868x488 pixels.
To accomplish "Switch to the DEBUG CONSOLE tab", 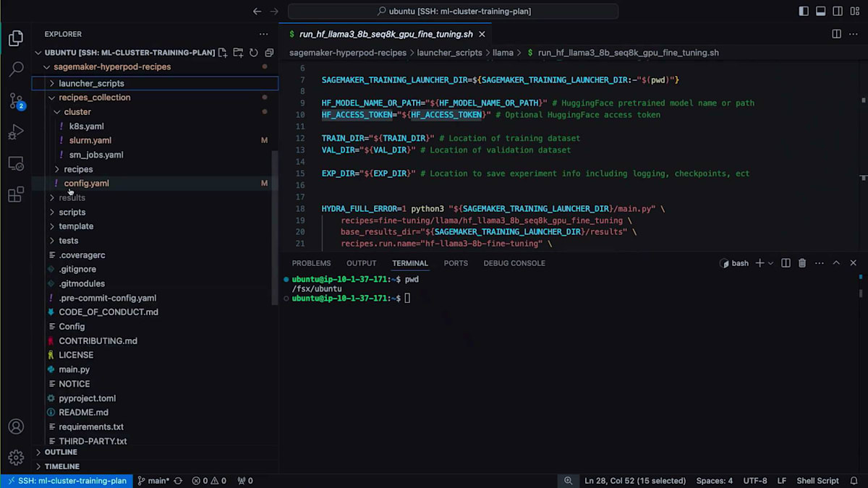I will 514,263.
